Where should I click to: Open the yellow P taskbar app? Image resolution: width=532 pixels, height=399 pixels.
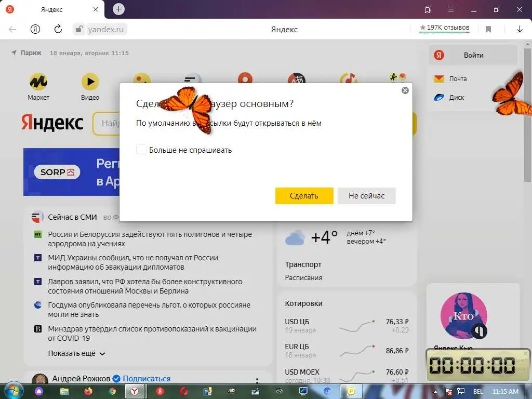(351, 391)
